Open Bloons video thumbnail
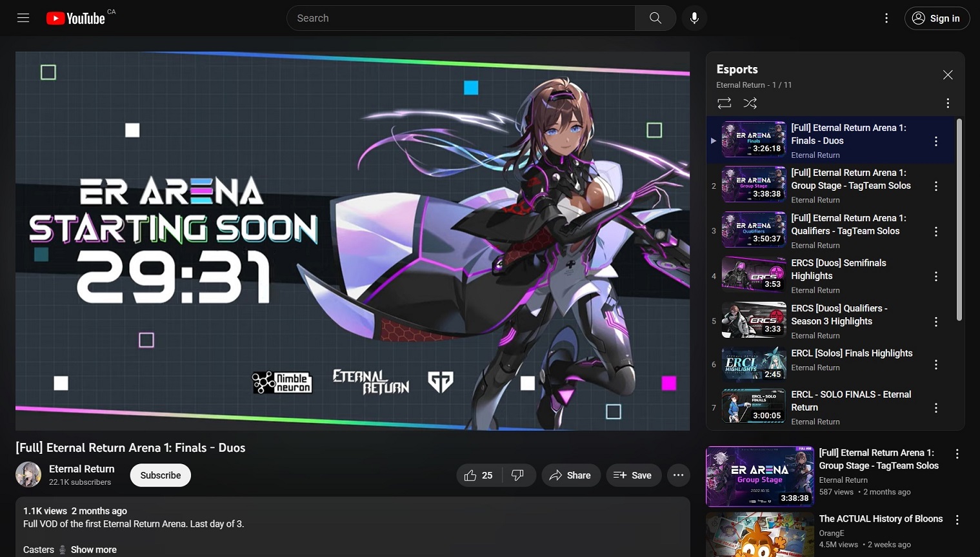The width and height of the screenshot is (980, 557). (x=759, y=534)
